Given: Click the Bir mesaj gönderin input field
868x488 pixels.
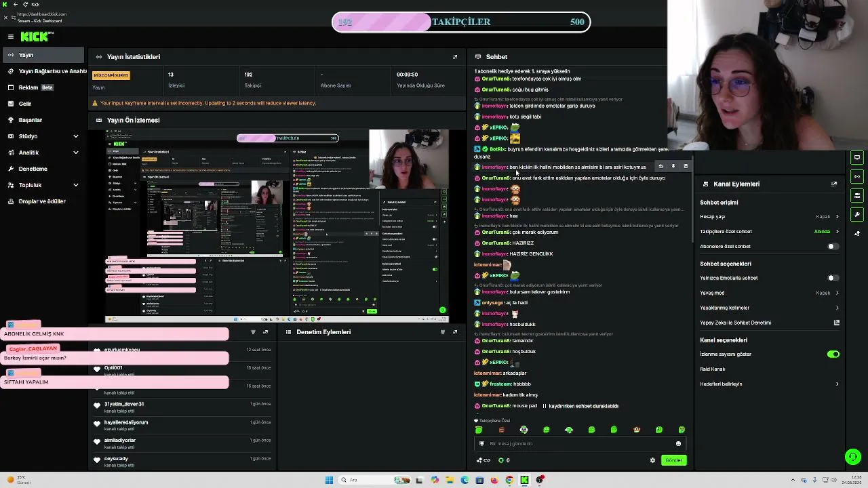Looking at the screenshot, I should coord(580,444).
